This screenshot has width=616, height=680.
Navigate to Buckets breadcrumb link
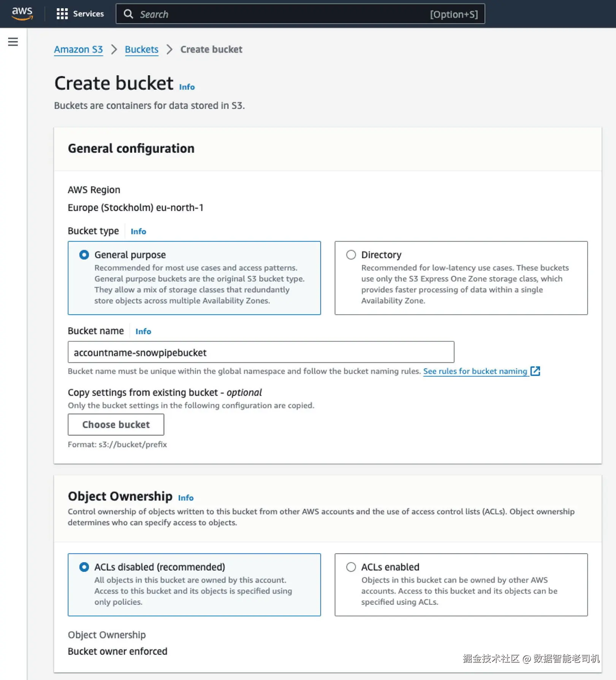click(x=141, y=49)
